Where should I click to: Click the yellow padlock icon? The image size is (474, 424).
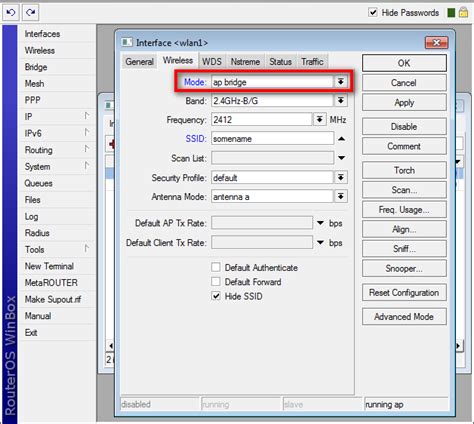point(463,12)
